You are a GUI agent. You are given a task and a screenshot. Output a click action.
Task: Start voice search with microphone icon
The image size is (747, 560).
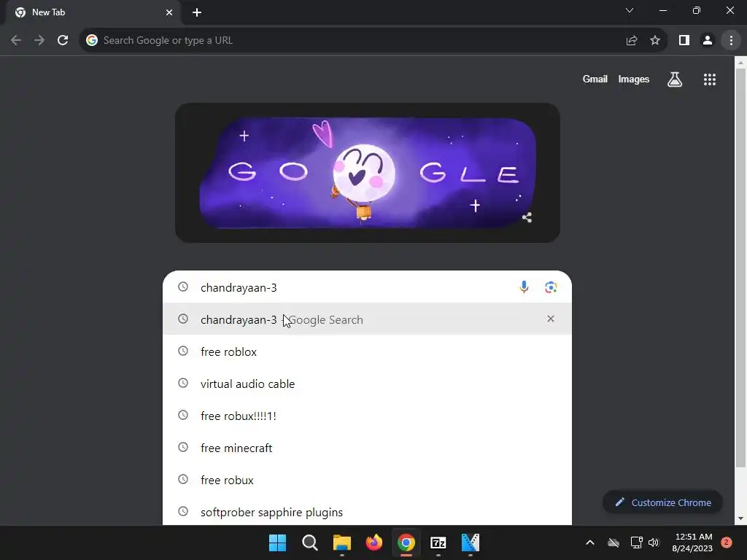524,287
